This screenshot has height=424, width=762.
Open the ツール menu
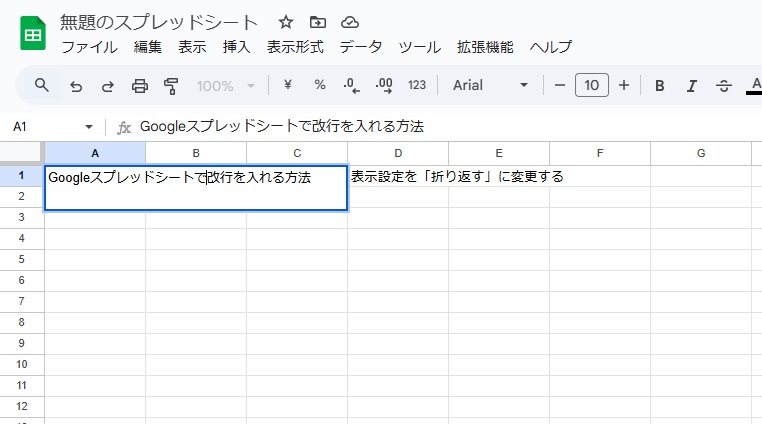click(419, 47)
